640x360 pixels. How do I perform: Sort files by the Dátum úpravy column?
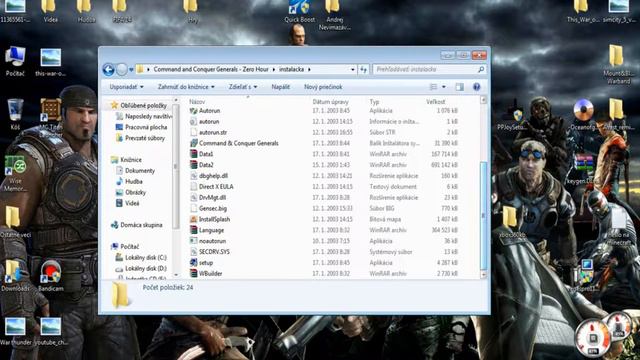pyautogui.click(x=331, y=102)
